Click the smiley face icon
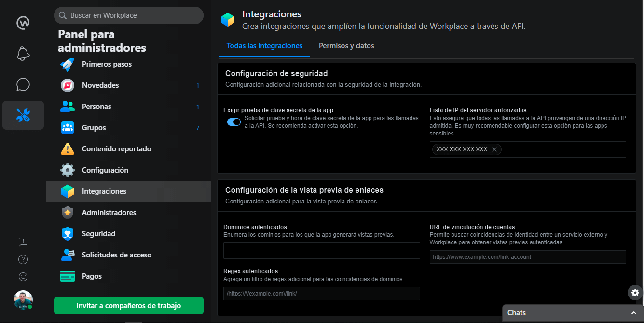 [x=23, y=277]
